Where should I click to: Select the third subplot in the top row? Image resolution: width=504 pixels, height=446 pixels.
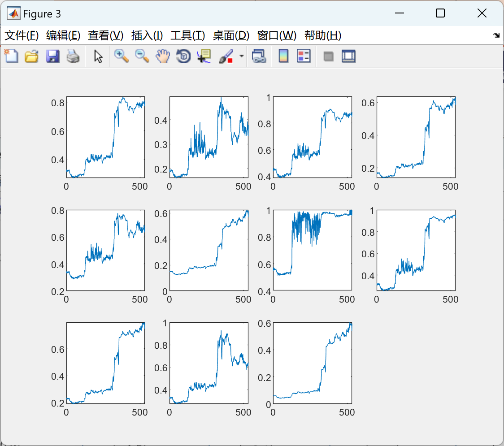click(313, 137)
